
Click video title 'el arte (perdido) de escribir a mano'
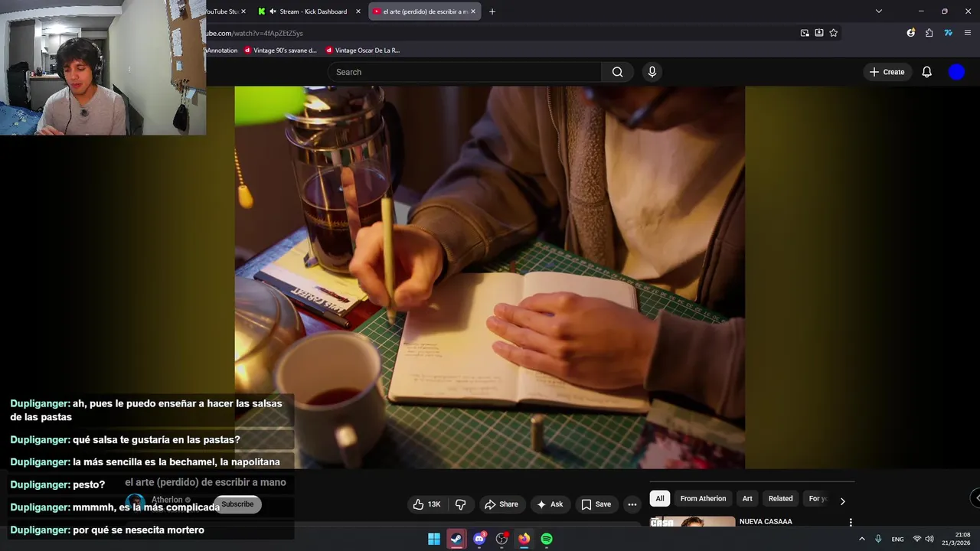(x=205, y=482)
